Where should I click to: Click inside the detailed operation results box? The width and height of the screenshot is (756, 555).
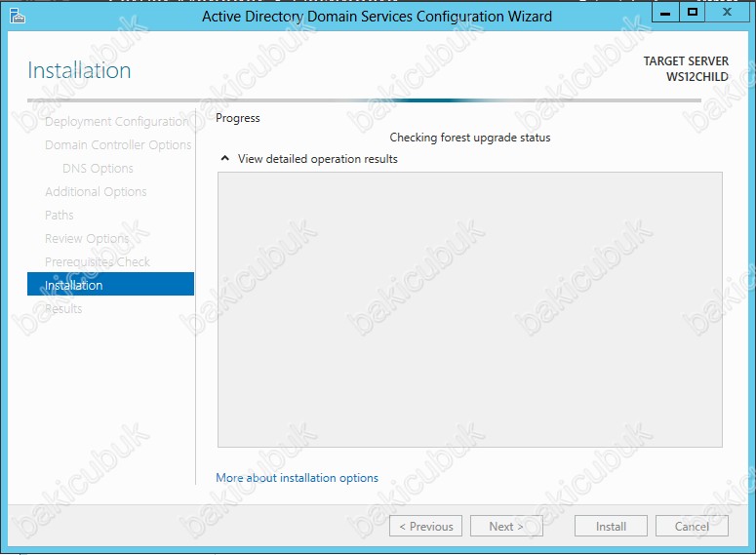470,309
